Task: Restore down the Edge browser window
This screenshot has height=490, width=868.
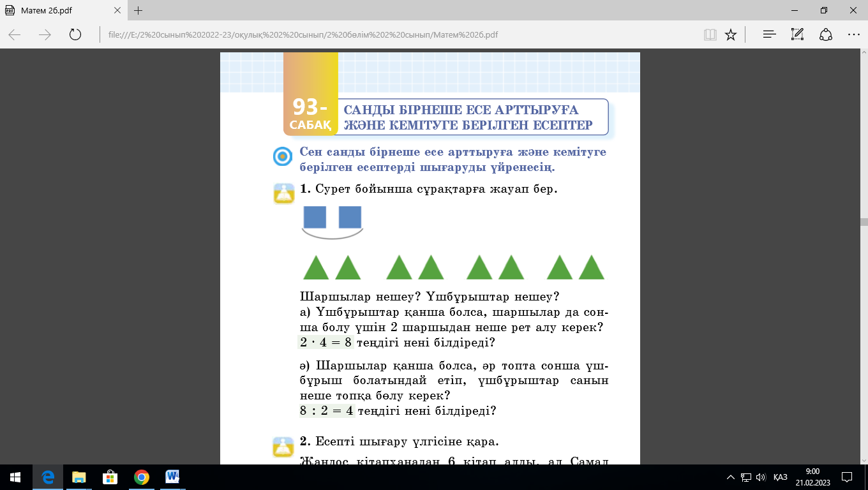Action: click(824, 10)
